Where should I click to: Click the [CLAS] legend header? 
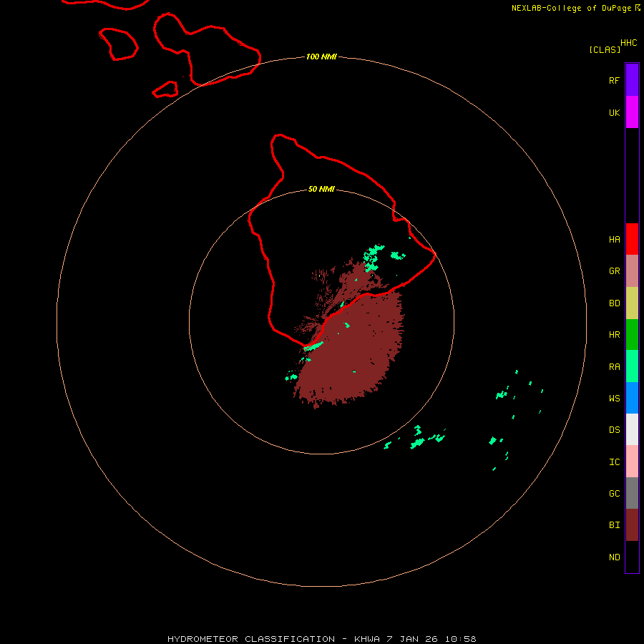click(x=605, y=49)
